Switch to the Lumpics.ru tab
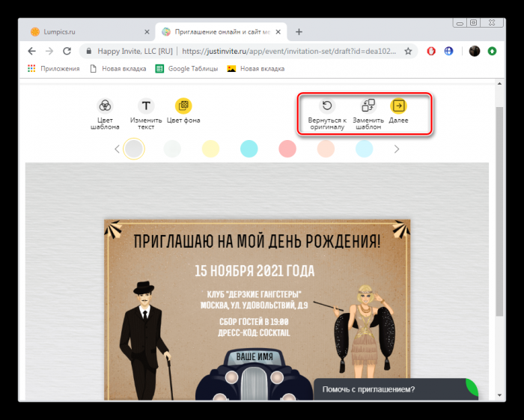The height and width of the screenshot is (420, 524). pos(88,31)
